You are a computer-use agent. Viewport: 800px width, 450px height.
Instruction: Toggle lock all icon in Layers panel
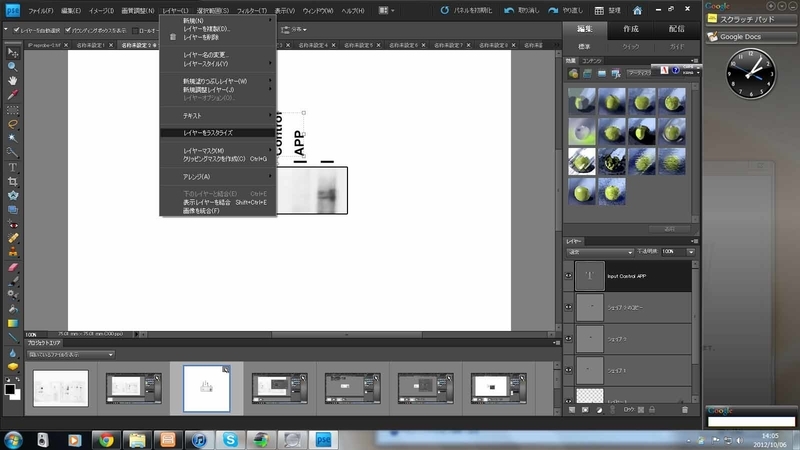click(x=652, y=410)
